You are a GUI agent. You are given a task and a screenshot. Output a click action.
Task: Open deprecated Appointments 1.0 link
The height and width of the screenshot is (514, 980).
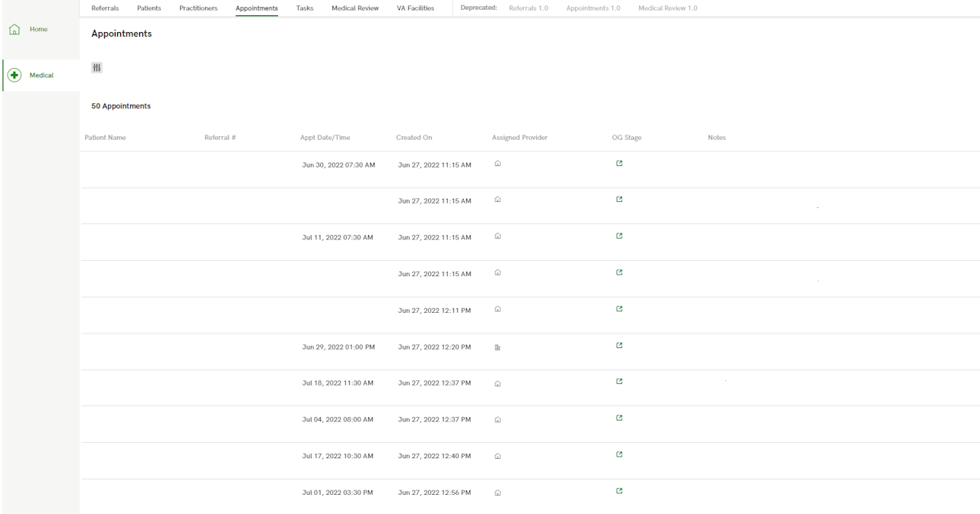pos(593,8)
